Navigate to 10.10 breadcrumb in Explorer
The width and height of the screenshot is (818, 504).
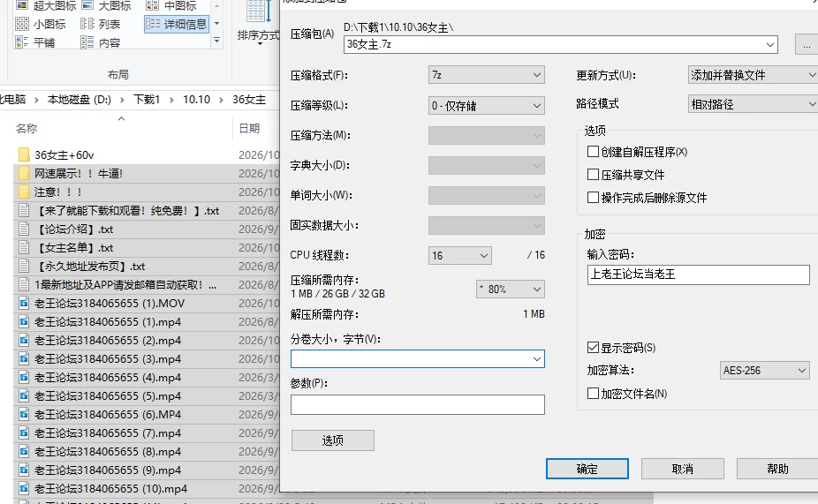click(196, 100)
